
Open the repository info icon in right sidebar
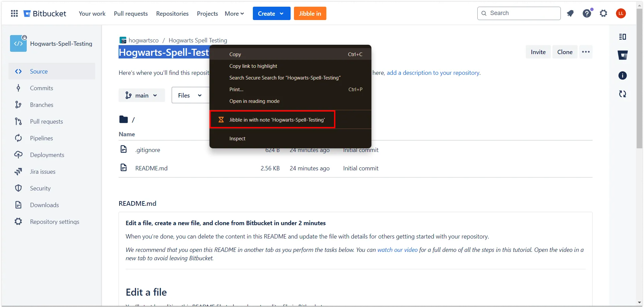click(622, 75)
